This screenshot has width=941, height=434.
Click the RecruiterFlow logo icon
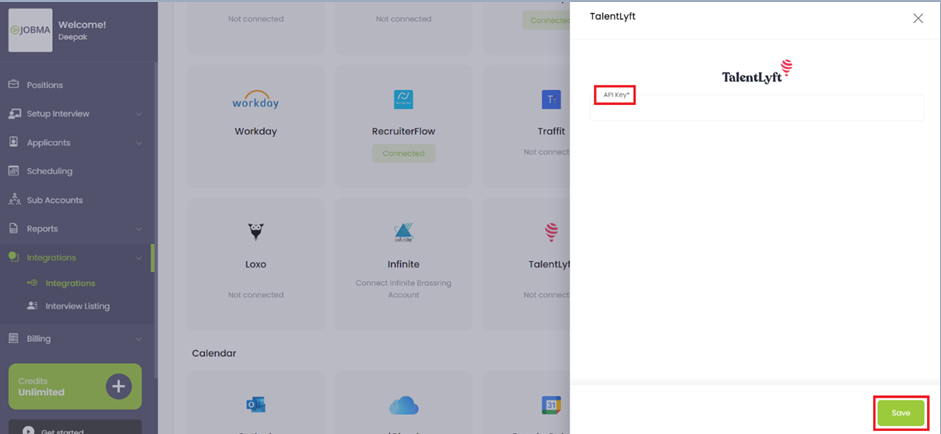tap(403, 100)
